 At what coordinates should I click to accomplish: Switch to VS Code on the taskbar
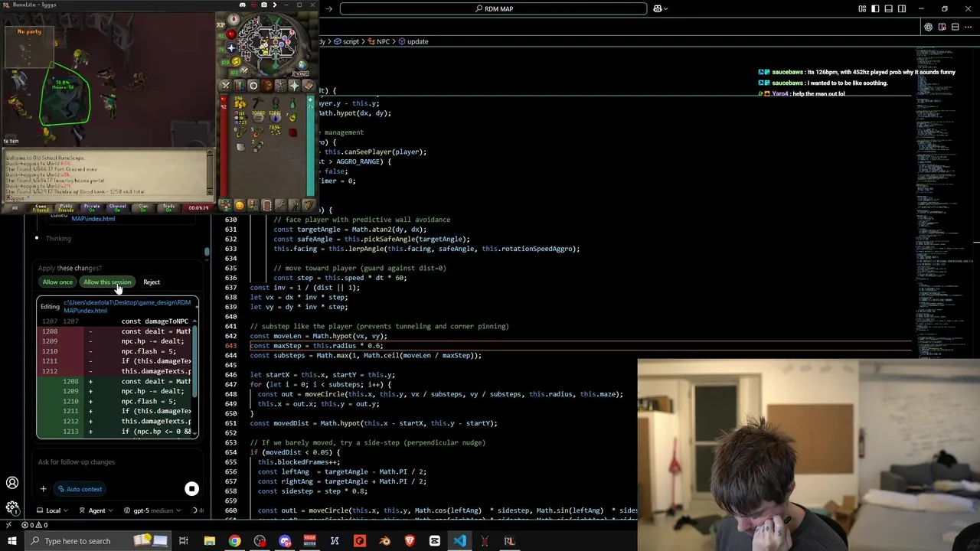459,541
